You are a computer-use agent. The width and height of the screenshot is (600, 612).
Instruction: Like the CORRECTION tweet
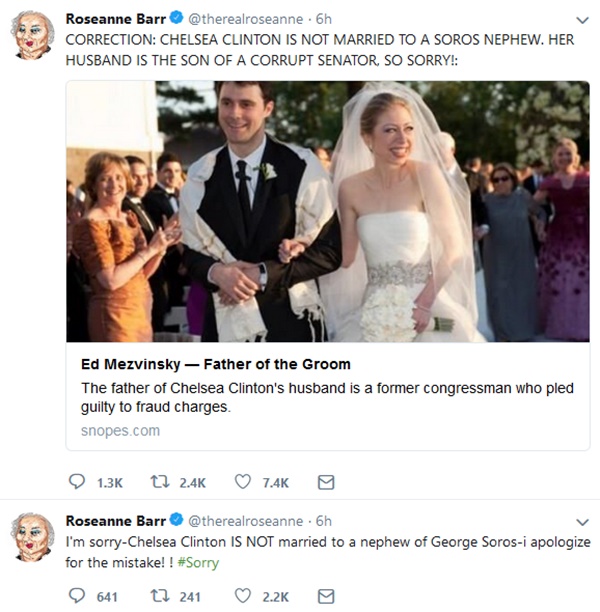point(241,482)
